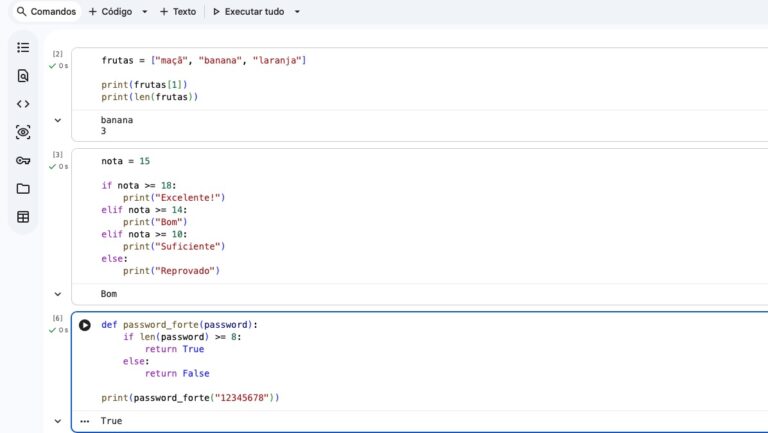Click the 'nota = 15' line
Viewport: 768px width, 433px height.
pyautogui.click(x=125, y=161)
